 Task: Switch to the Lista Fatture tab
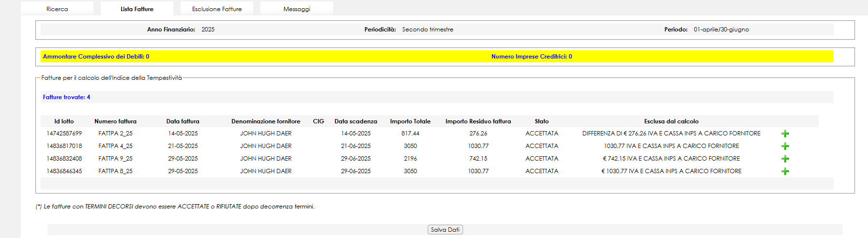pyautogui.click(x=137, y=9)
